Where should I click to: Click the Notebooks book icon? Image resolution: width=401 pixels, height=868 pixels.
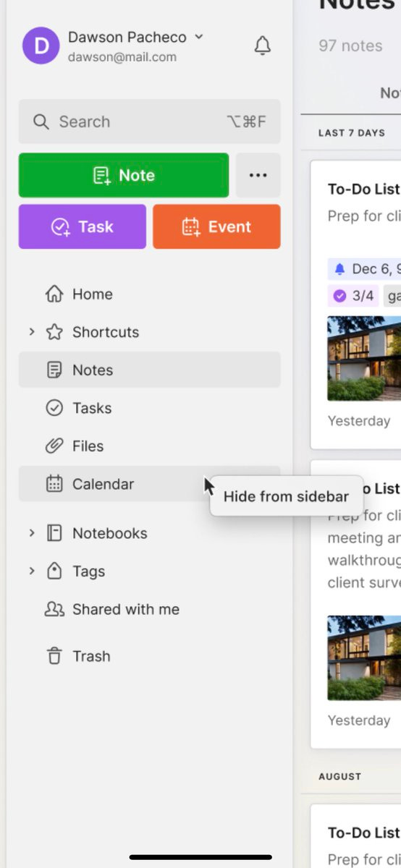pos(54,533)
